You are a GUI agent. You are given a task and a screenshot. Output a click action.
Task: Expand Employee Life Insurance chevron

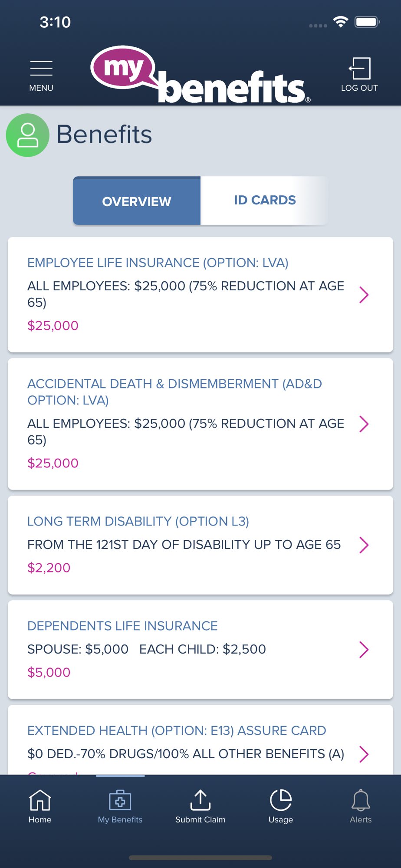coord(364,295)
